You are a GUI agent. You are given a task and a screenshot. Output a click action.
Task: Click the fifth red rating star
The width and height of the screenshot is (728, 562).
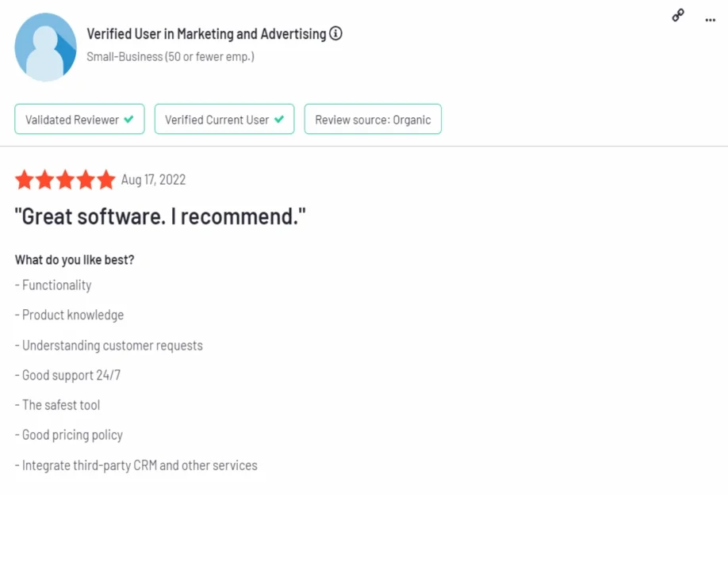(105, 180)
